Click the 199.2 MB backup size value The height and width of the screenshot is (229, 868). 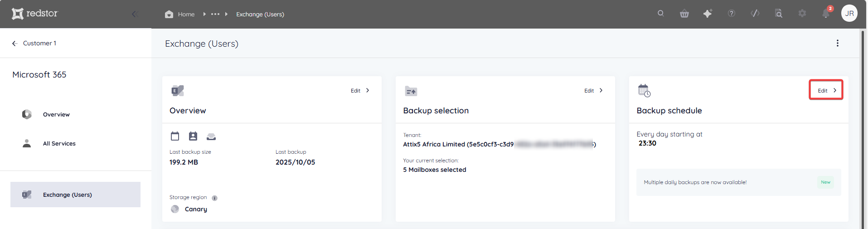(x=184, y=162)
